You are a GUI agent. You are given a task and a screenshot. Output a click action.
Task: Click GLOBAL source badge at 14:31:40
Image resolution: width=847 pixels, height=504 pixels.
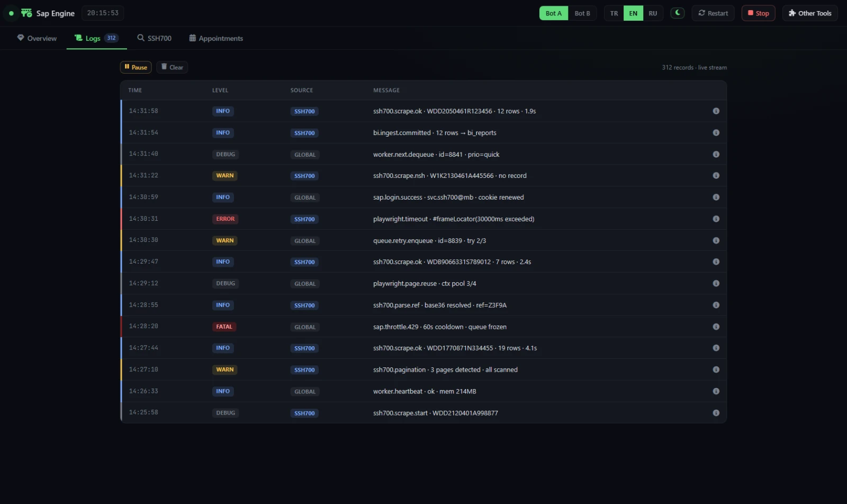(305, 155)
